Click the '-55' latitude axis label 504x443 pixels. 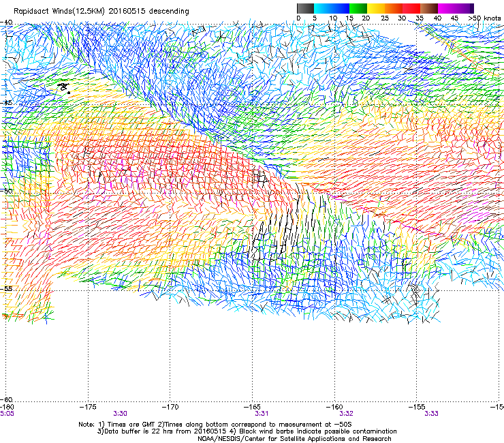(x=6, y=288)
